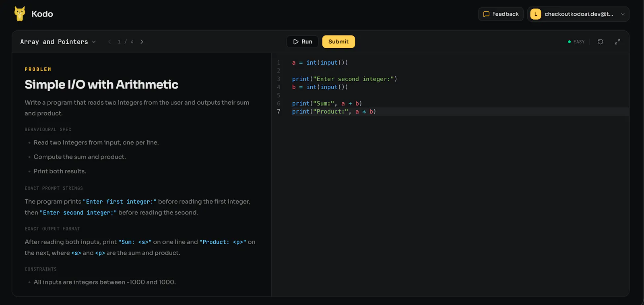Click the EASY difficulty badge
The image size is (644, 305).
576,42
